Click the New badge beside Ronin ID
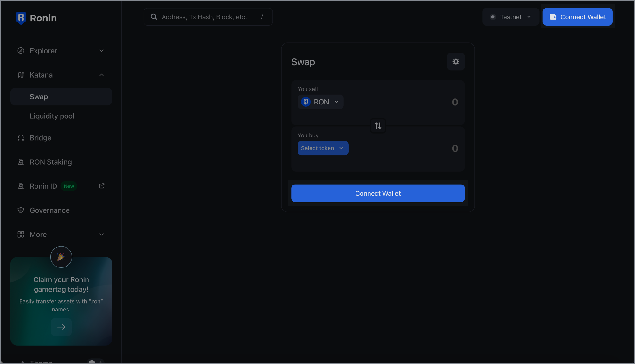 click(69, 186)
